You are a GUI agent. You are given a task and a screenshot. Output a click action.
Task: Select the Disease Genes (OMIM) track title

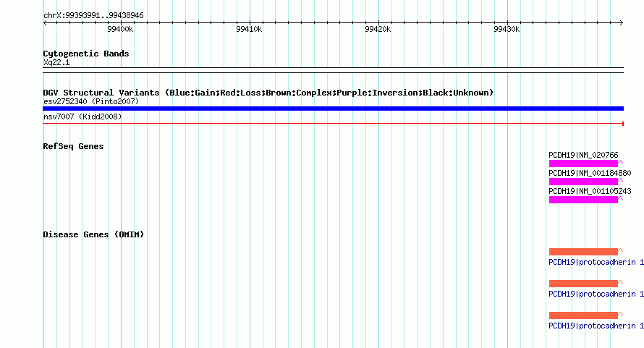93,234
